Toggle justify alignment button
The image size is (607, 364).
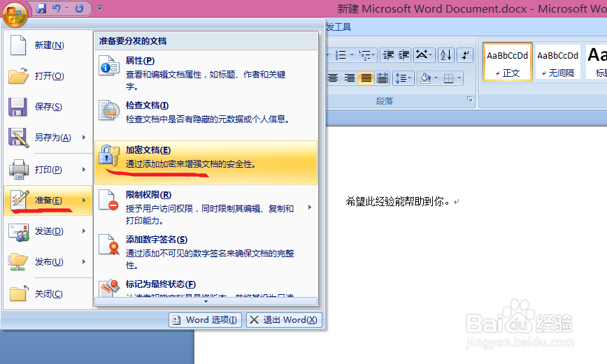click(366, 78)
